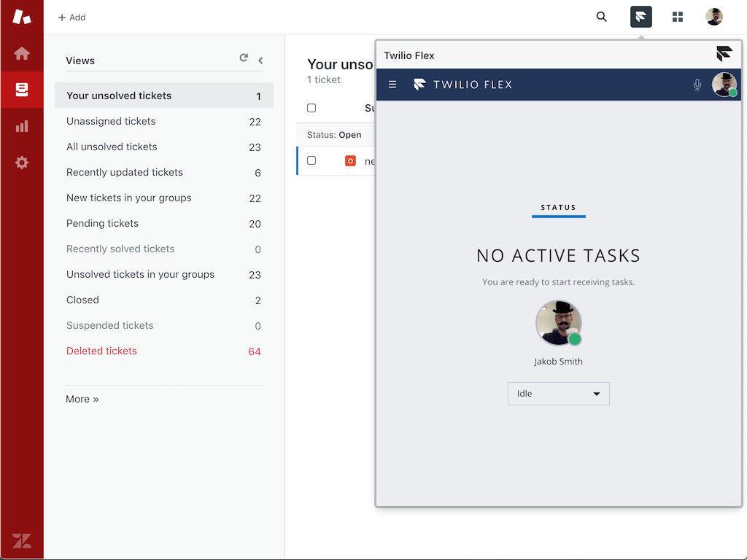Open the Twilio Flex hamburger menu

point(392,84)
